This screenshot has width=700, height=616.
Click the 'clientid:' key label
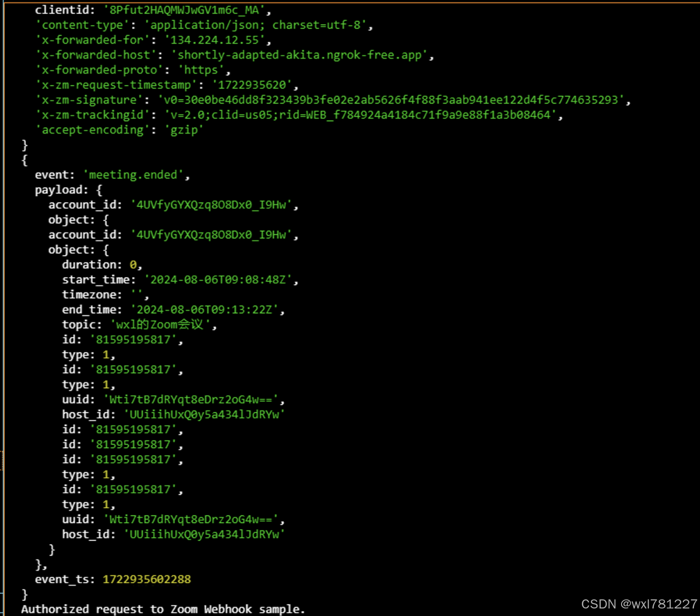tap(65, 10)
